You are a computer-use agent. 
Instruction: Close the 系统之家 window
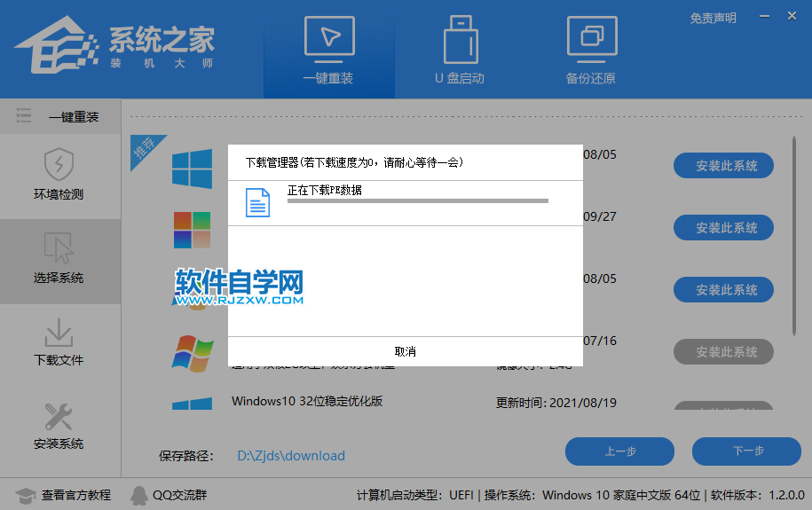792,16
